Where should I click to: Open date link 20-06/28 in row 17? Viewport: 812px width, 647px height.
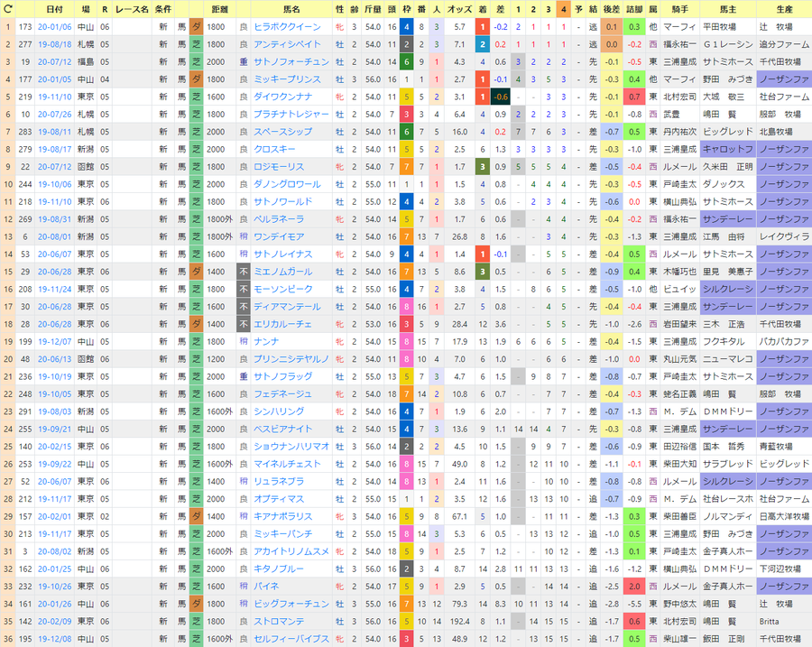click(x=54, y=307)
